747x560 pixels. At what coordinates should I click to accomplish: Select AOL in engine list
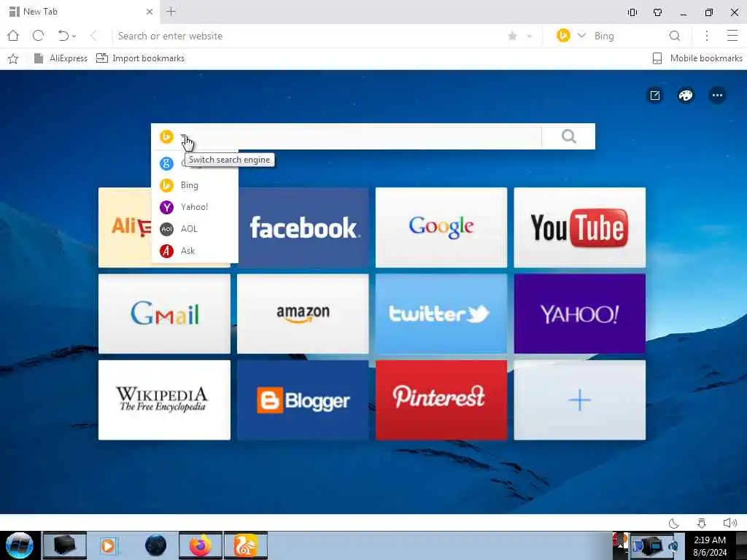[194, 229]
